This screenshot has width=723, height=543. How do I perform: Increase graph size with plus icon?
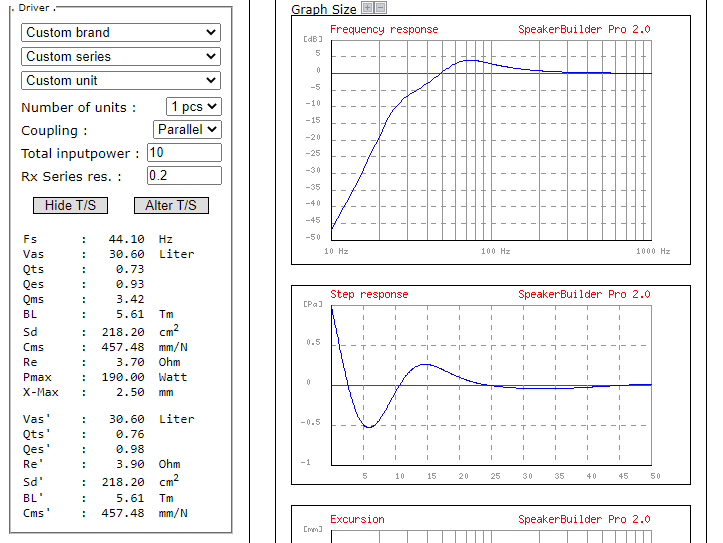tap(367, 7)
